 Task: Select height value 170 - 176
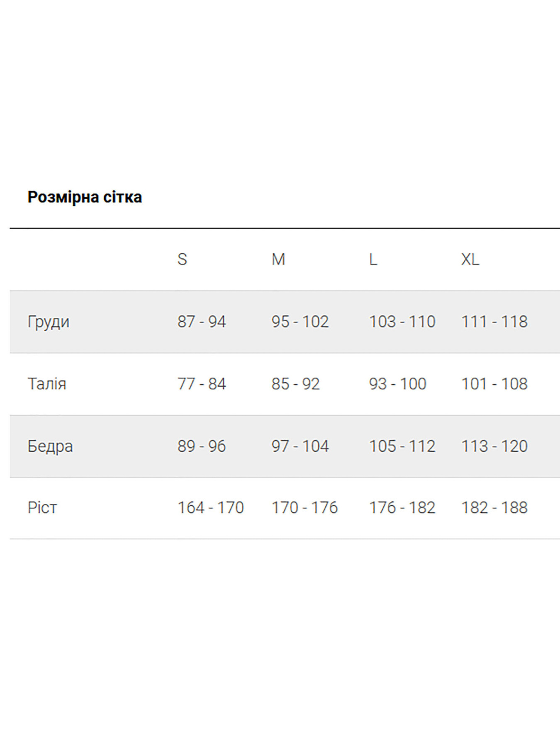click(x=304, y=508)
